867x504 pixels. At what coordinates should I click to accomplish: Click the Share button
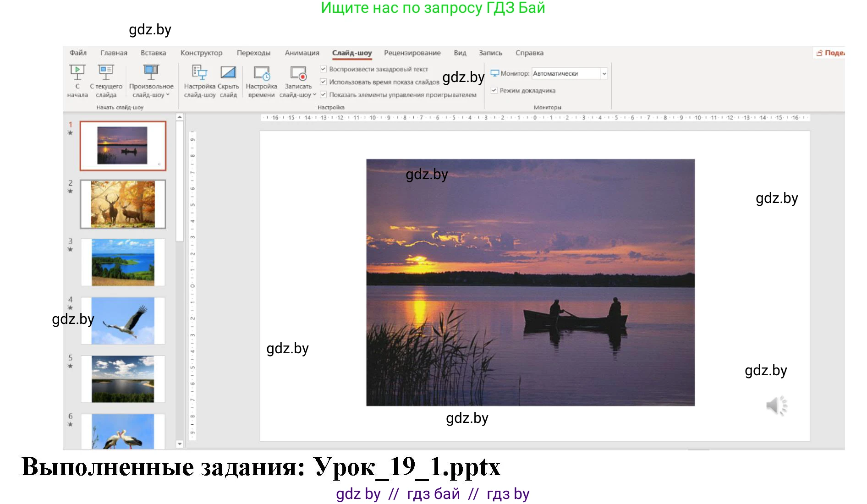tap(830, 53)
